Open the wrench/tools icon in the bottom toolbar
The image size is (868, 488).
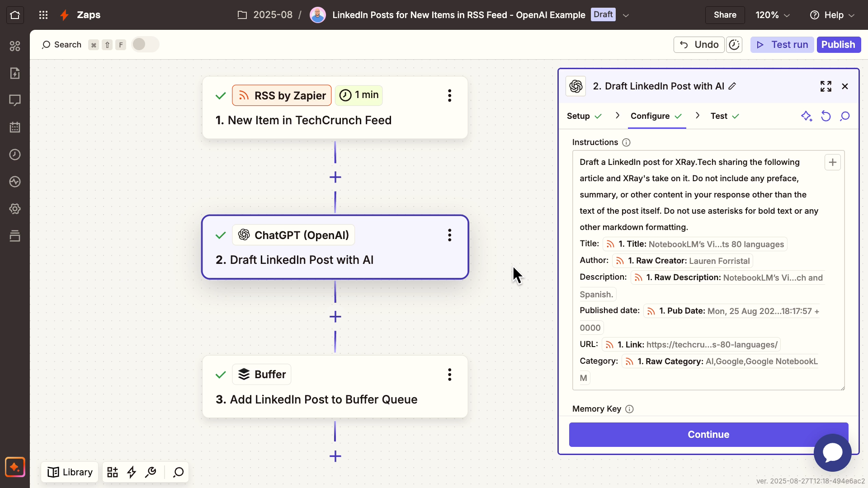coord(151,472)
